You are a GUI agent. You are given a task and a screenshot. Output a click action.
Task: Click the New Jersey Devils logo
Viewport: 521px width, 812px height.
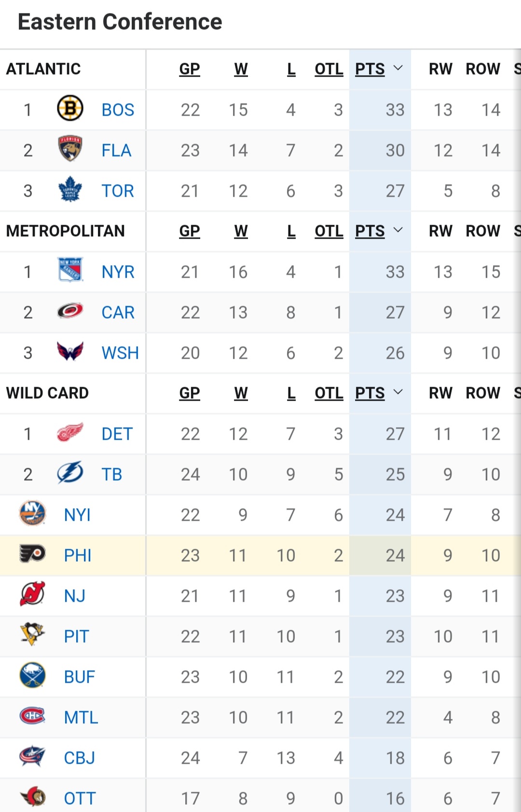pos(32,594)
